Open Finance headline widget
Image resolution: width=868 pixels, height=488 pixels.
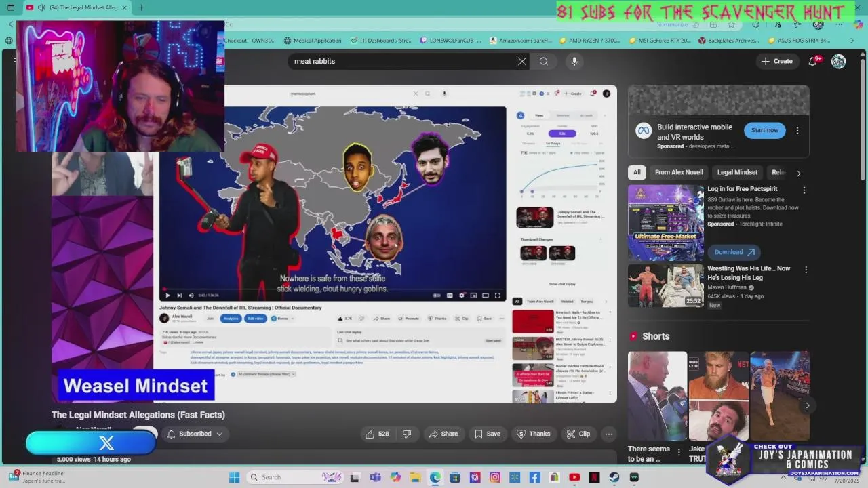tap(37, 477)
